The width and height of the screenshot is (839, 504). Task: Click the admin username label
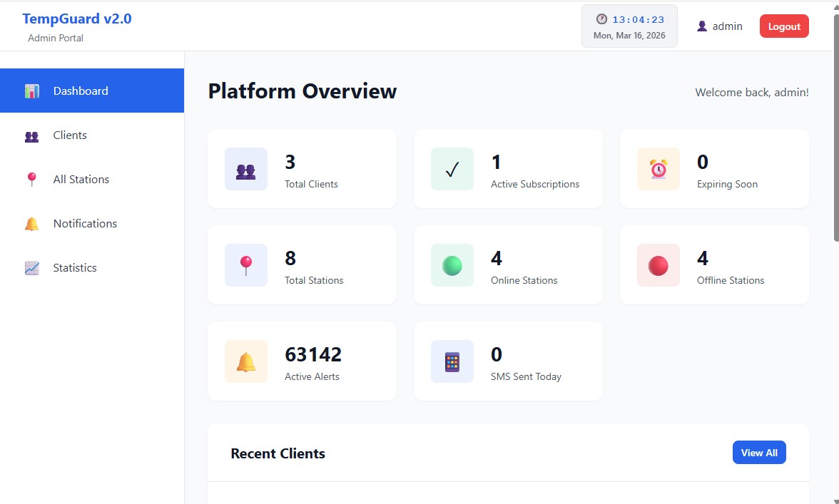pyautogui.click(x=727, y=26)
